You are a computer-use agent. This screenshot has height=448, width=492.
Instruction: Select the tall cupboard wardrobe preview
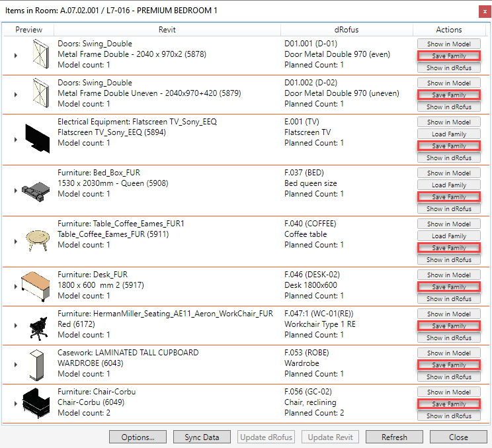click(37, 365)
